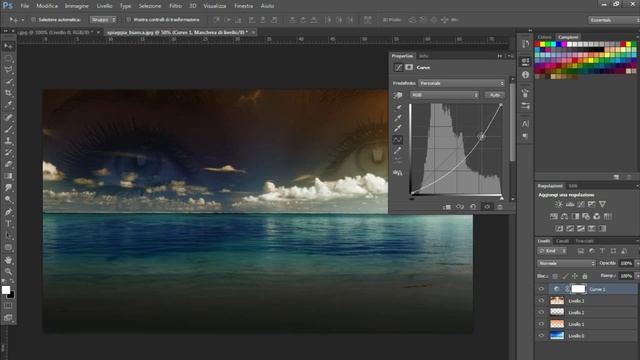This screenshot has width=640, height=360.
Task: Open the Normale blend mode dropdown
Action: [567, 264]
